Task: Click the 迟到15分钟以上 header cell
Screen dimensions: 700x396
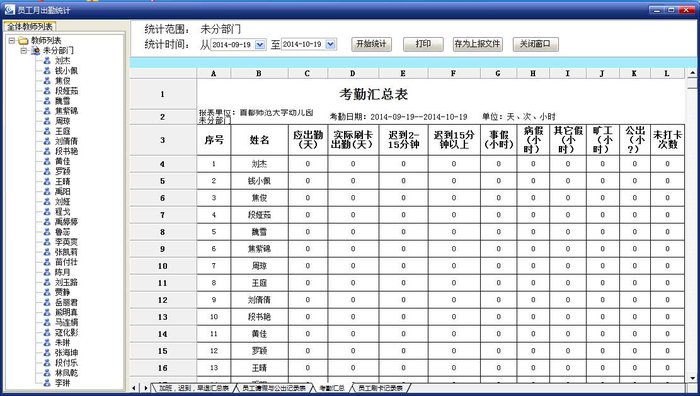Action: coord(454,140)
